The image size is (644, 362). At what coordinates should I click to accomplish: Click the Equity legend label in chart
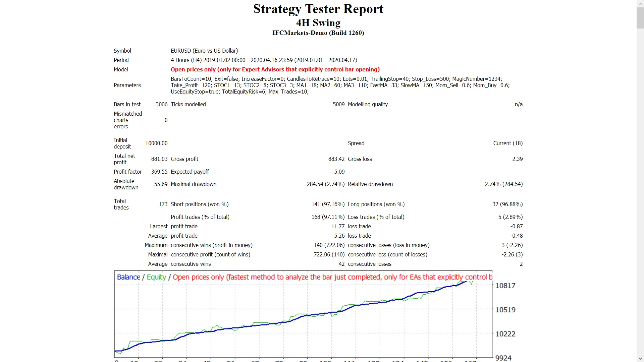pyautogui.click(x=156, y=277)
